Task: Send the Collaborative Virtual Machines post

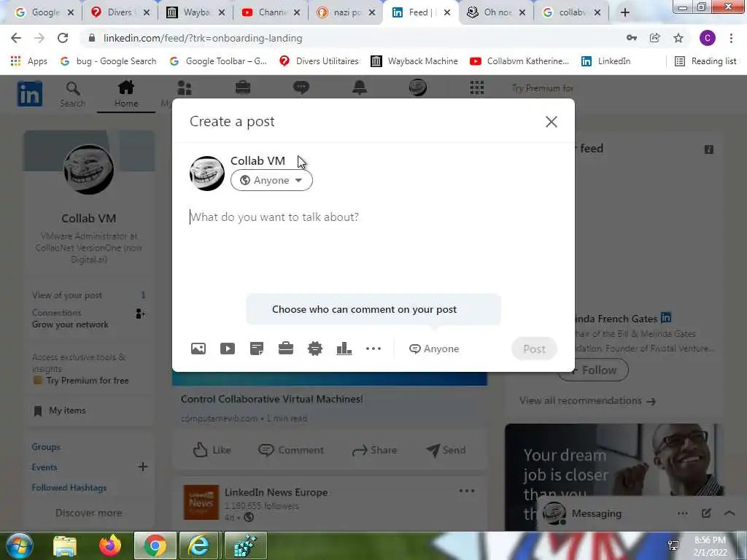Action: point(446,450)
